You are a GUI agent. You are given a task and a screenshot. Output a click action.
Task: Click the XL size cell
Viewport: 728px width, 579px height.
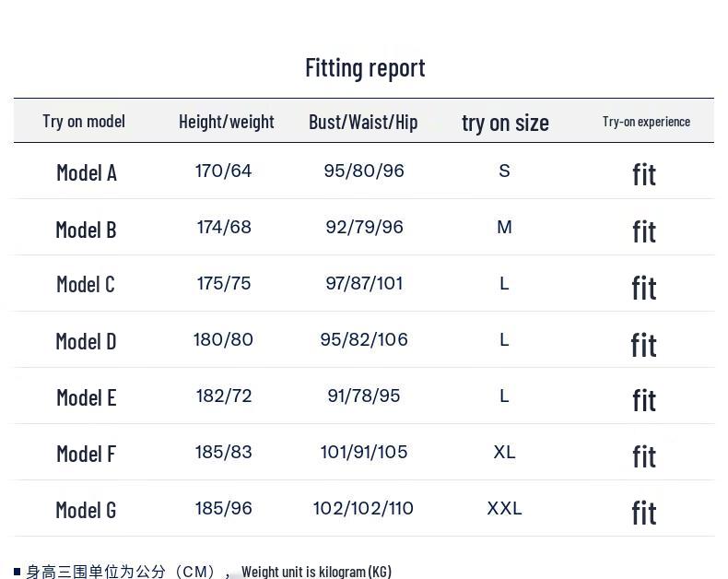tap(504, 452)
